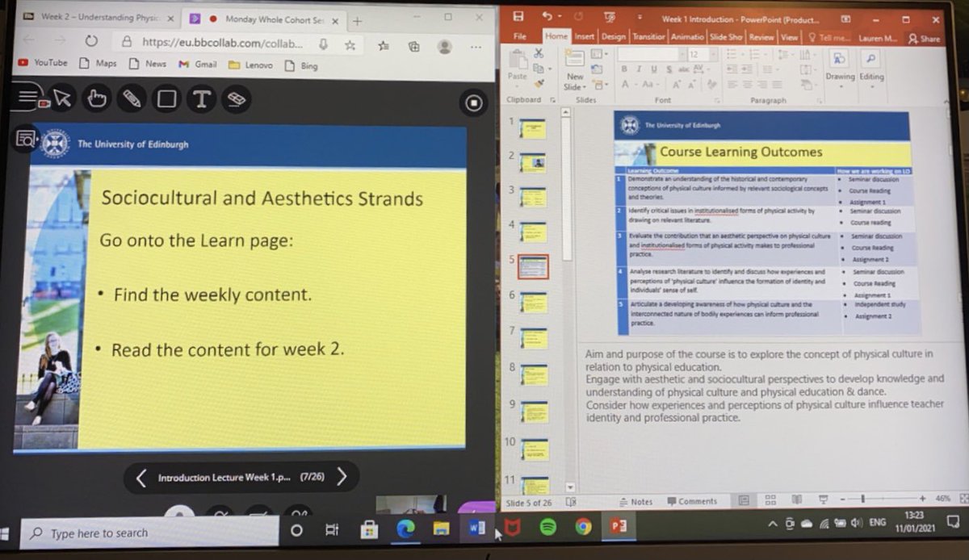Open the YouTube bookmark
Image resolution: width=969 pixels, height=560 pixels.
pyautogui.click(x=44, y=64)
